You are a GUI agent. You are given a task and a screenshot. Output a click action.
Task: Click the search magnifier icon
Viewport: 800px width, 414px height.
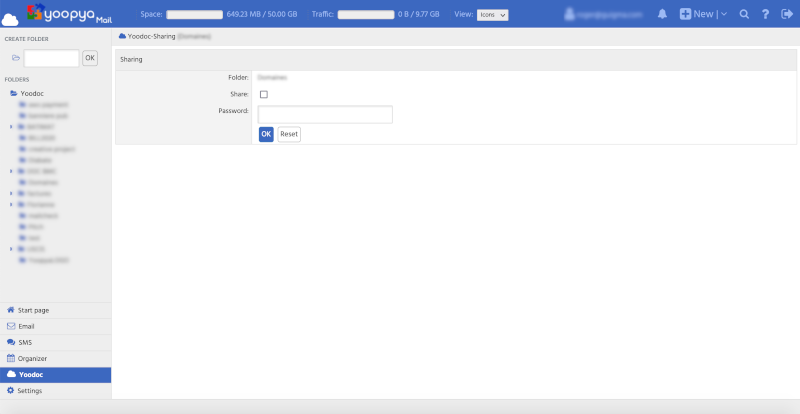(744, 14)
